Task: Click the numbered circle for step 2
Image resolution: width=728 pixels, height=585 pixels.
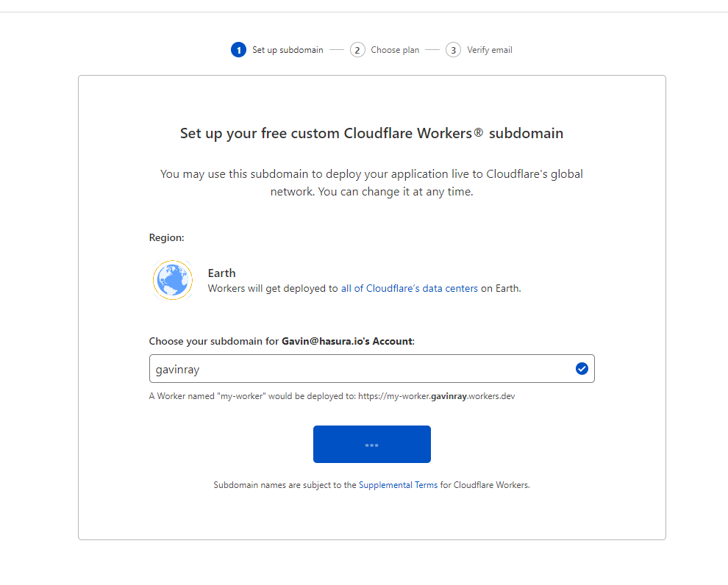Action: [357, 49]
